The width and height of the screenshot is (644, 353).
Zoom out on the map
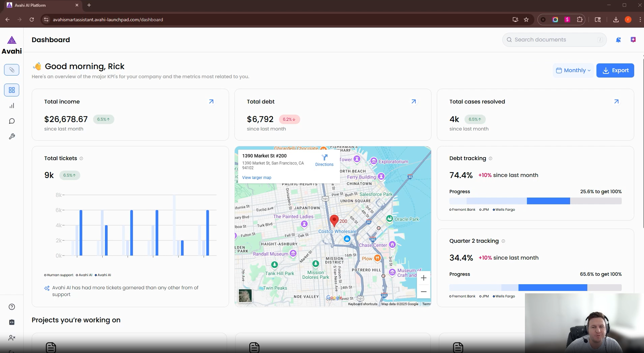click(424, 292)
